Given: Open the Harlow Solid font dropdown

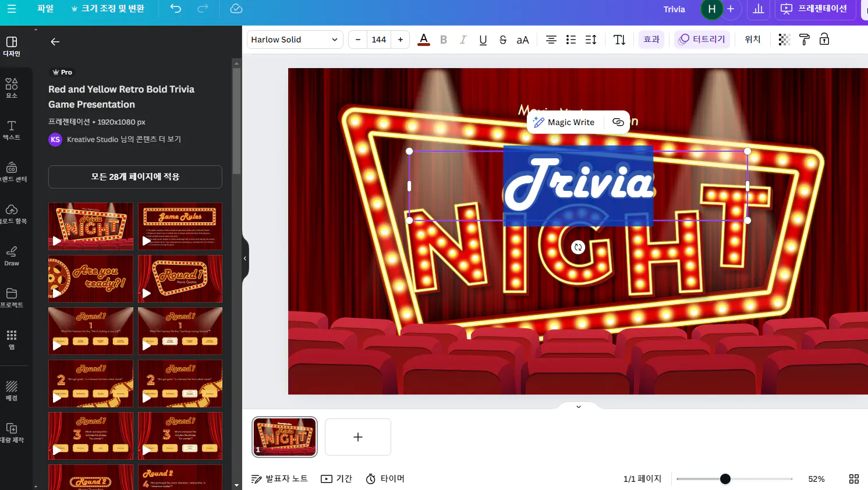Looking at the screenshot, I should click(x=295, y=40).
